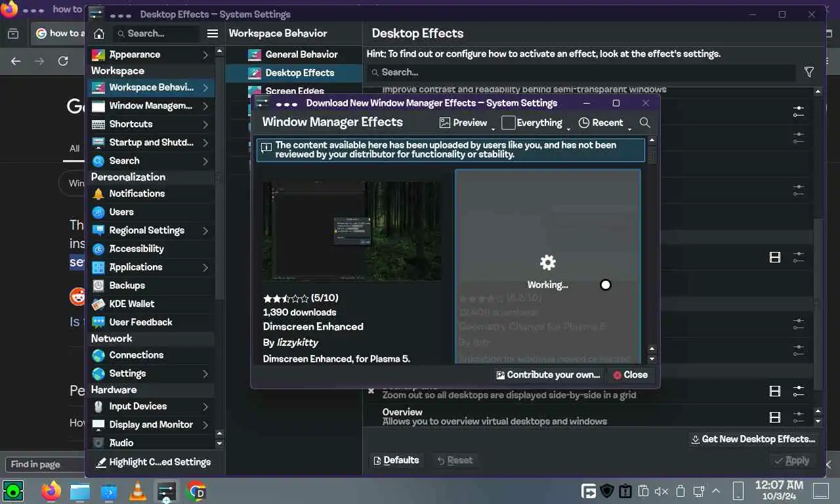Open the Dimscreen Enhanced preview thumbnail
The width and height of the screenshot is (840, 504).
click(352, 231)
